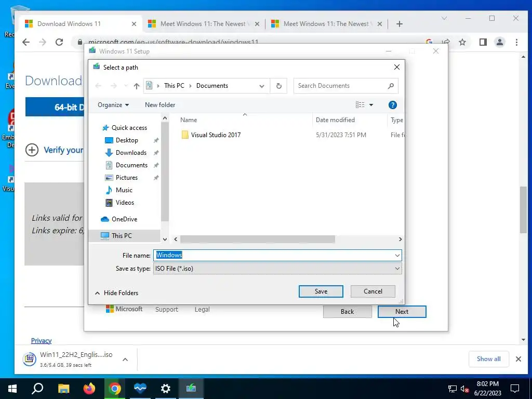Click the This PC breadcrumb segment

(174, 86)
